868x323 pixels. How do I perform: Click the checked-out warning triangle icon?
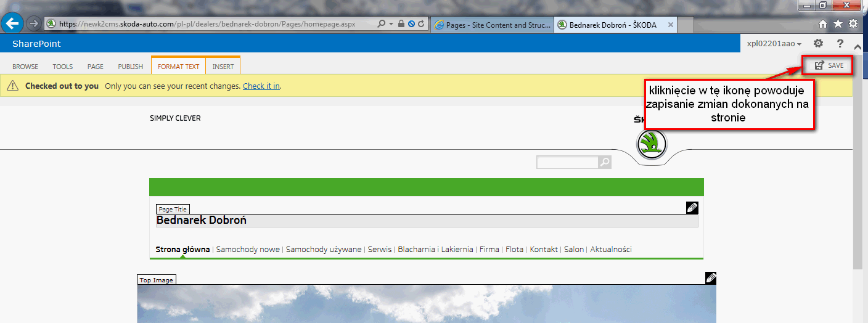(12, 86)
